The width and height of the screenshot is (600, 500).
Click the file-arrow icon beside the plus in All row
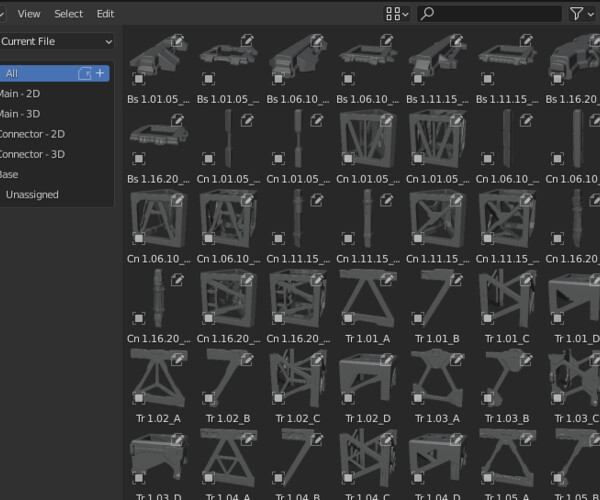(x=85, y=73)
